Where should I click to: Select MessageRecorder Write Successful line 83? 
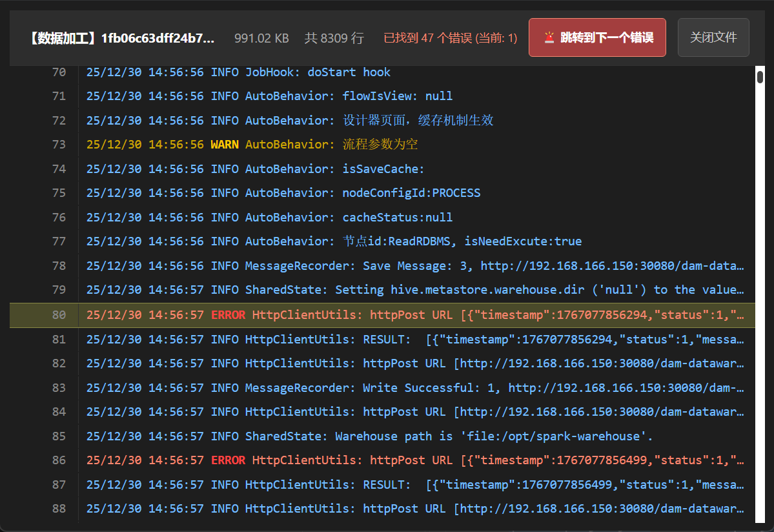pos(413,388)
